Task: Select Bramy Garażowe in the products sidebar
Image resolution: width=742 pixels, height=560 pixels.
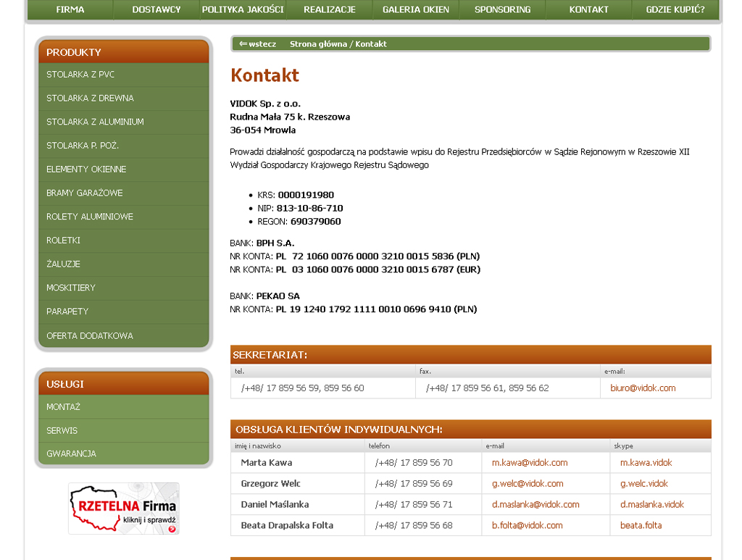Action: pos(85,193)
